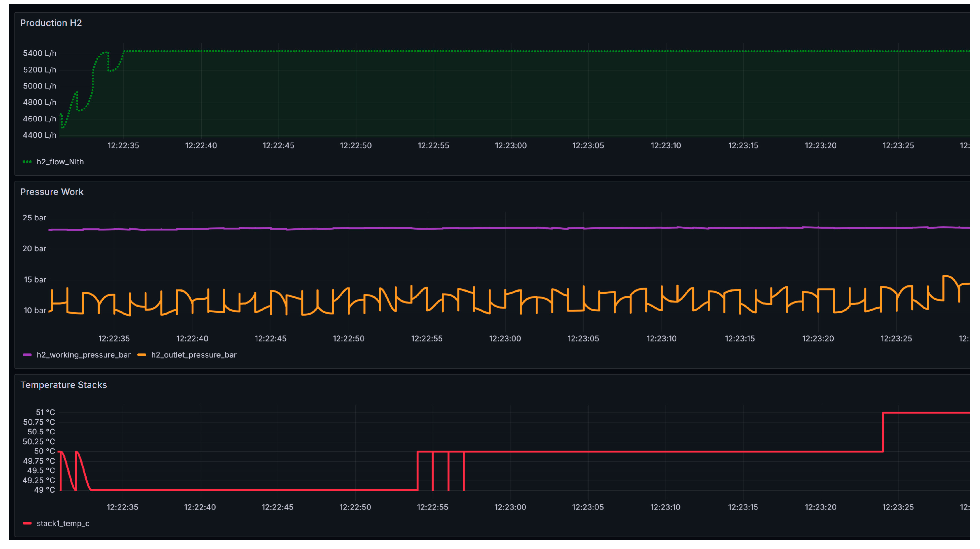
Task: Click 12:23:20 on Temperature Stacks time axis
Action: click(821, 507)
